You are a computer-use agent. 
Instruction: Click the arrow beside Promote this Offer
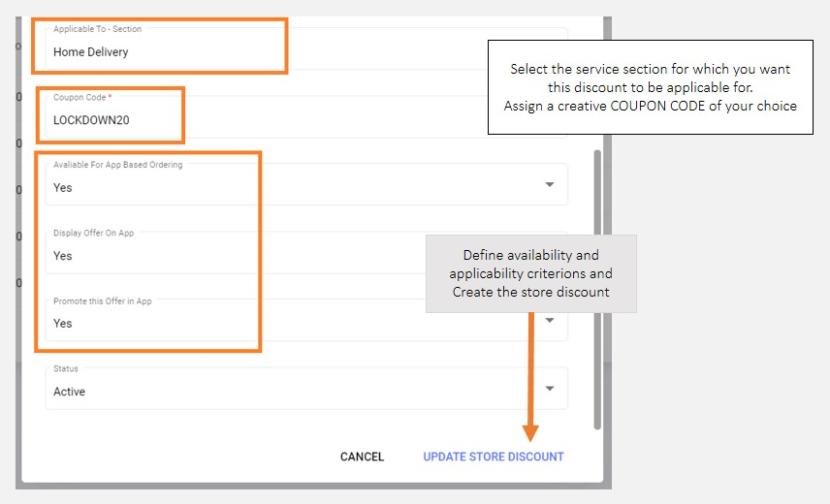(549, 321)
